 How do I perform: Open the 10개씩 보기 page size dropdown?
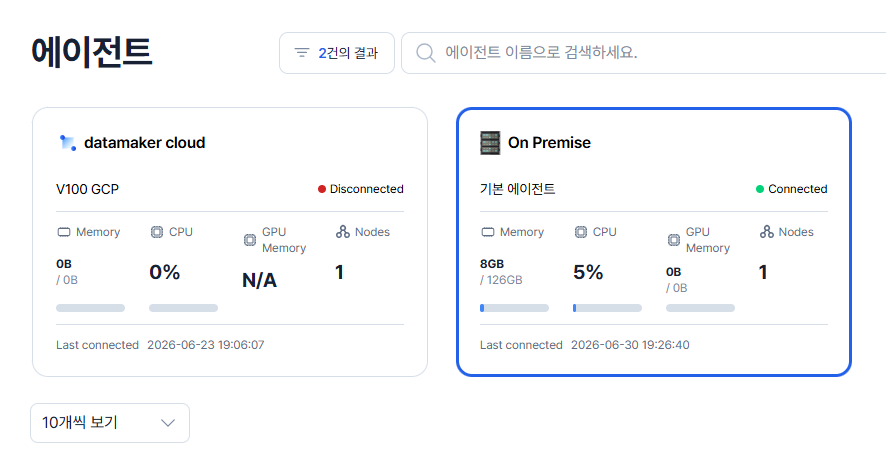coord(110,423)
